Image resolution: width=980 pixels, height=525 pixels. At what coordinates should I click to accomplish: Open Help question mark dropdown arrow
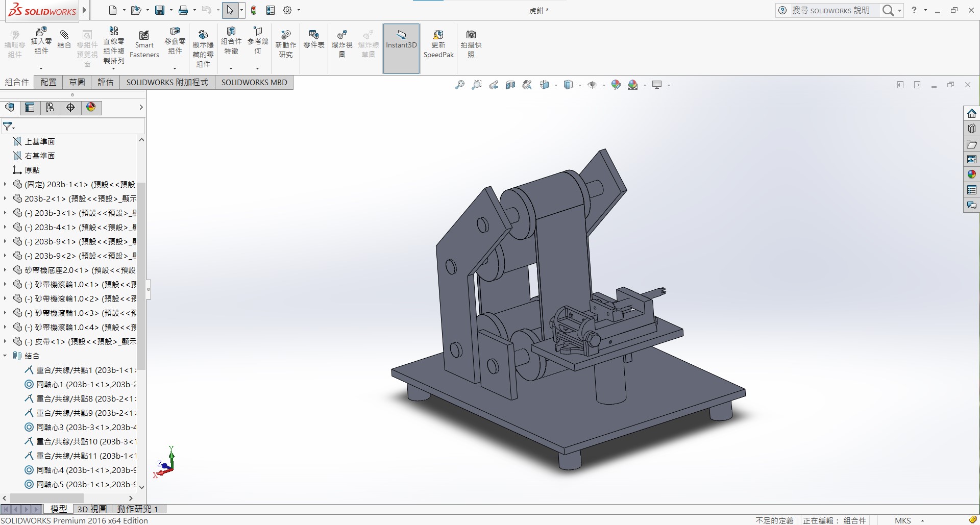click(x=925, y=10)
